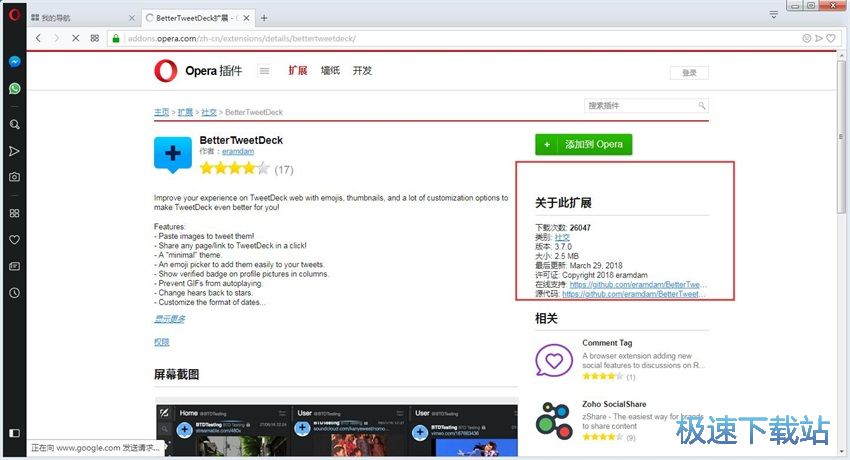
Task: Open bookmarks heart icon in sidebar
Action: 15,239
